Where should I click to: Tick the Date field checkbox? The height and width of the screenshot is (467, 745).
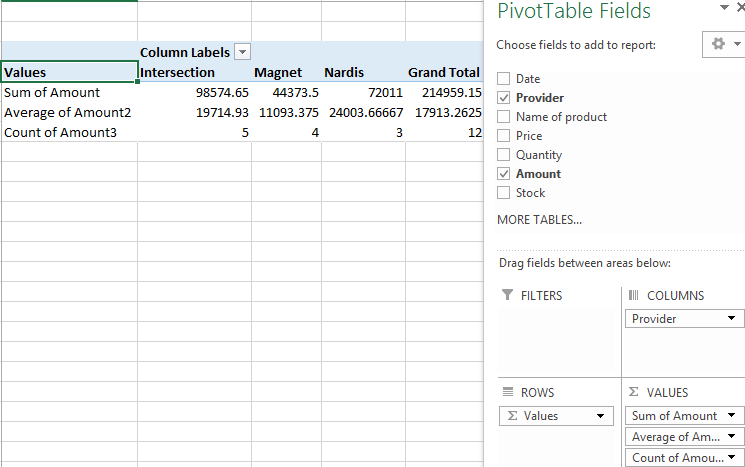503,79
